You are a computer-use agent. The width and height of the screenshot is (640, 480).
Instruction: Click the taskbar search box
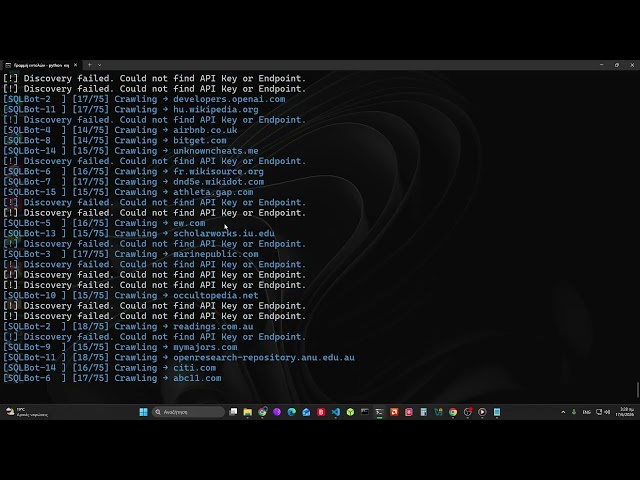188,412
